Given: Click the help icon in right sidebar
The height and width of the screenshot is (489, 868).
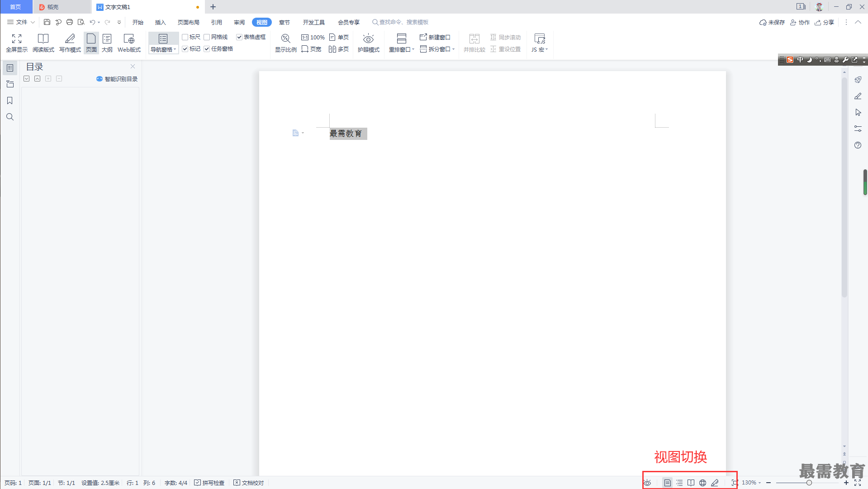Looking at the screenshot, I should [x=858, y=145].
